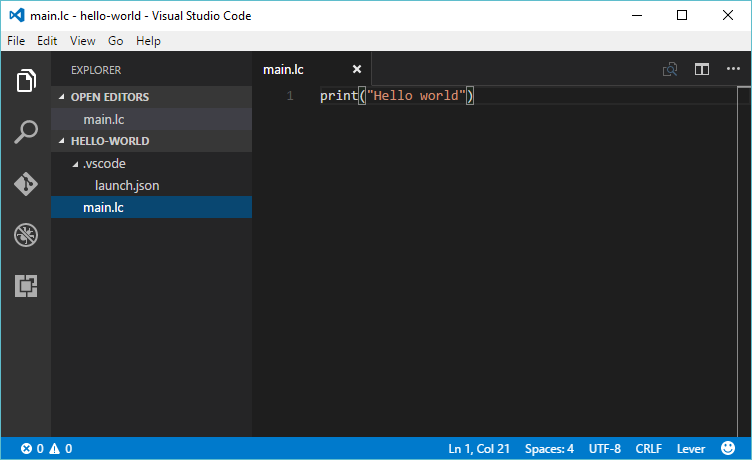Image resolution: width=752 pixels, height=460 pixels.
Task: Open the Search view icon
Action: [x=26, y=132]
